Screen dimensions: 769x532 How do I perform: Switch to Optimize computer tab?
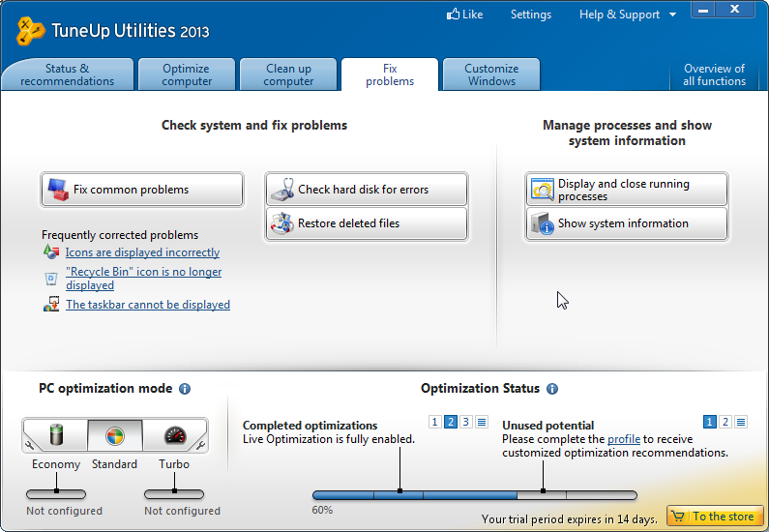tap(187, 74)
